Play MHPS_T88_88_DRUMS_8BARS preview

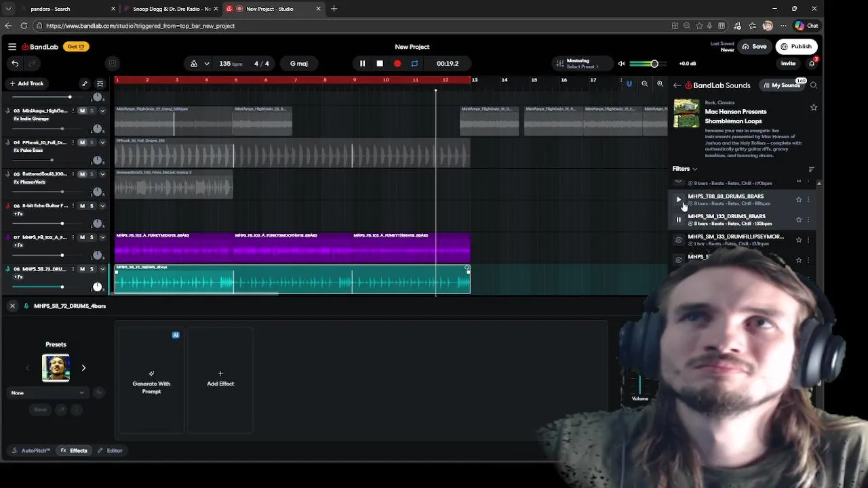tap(679, 200)
